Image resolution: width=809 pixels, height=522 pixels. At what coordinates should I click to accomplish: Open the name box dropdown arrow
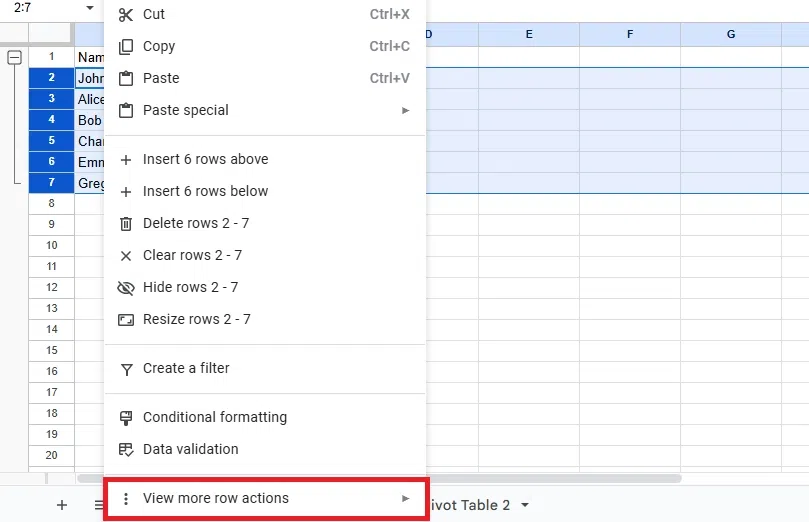tap(90, 8)
